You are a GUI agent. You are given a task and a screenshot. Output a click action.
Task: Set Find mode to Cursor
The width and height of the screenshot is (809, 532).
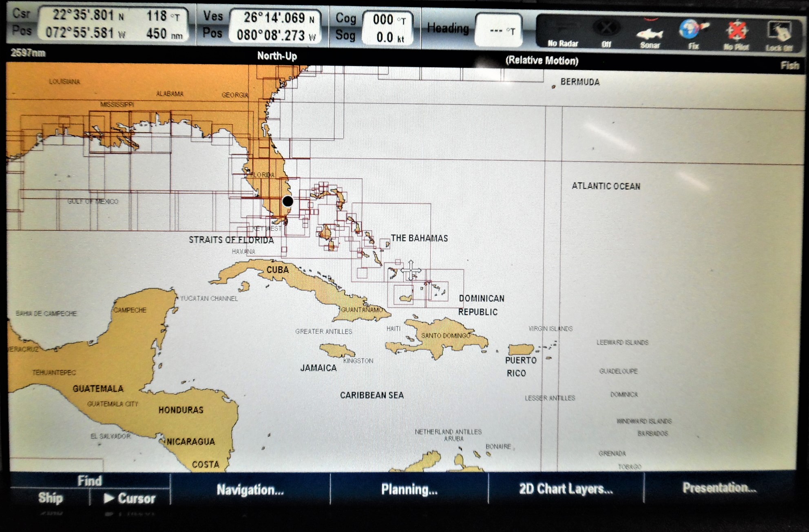130,498
